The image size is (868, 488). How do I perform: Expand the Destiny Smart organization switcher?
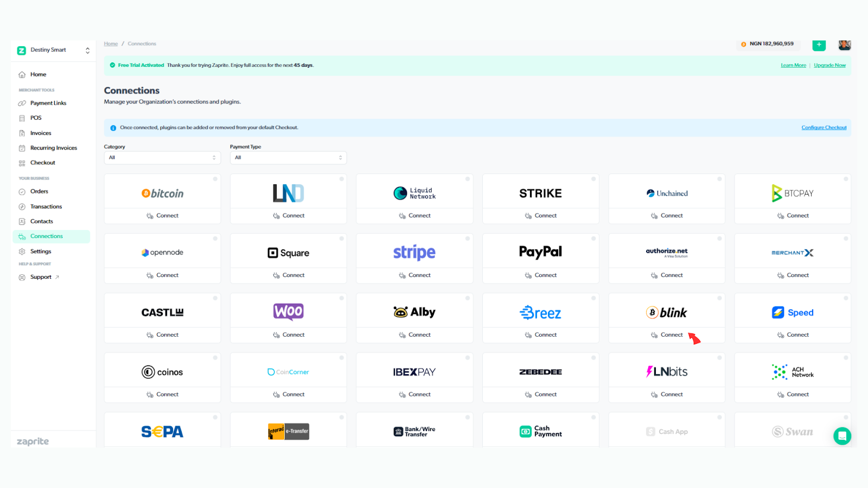[53, 50]
